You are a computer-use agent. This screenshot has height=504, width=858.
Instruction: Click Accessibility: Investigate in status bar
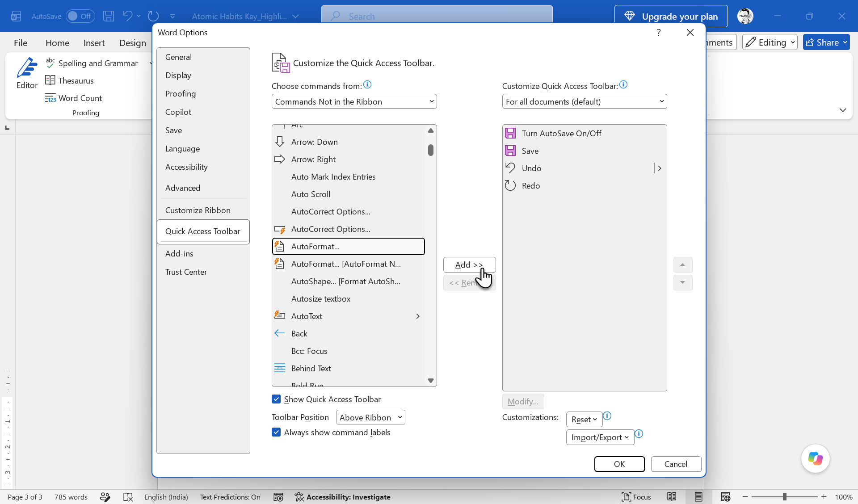(x=343, y=497)
